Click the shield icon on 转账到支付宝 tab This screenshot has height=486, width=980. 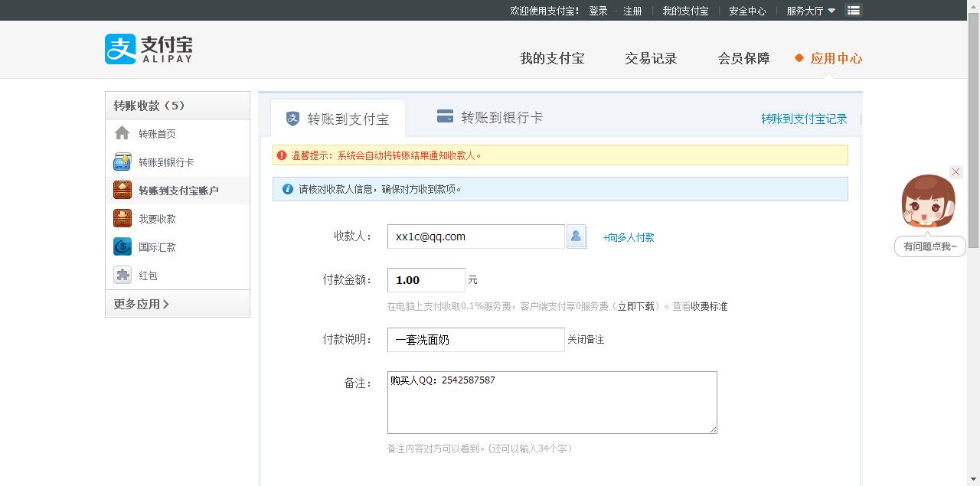pyautogui.click(x=292, y=119)
